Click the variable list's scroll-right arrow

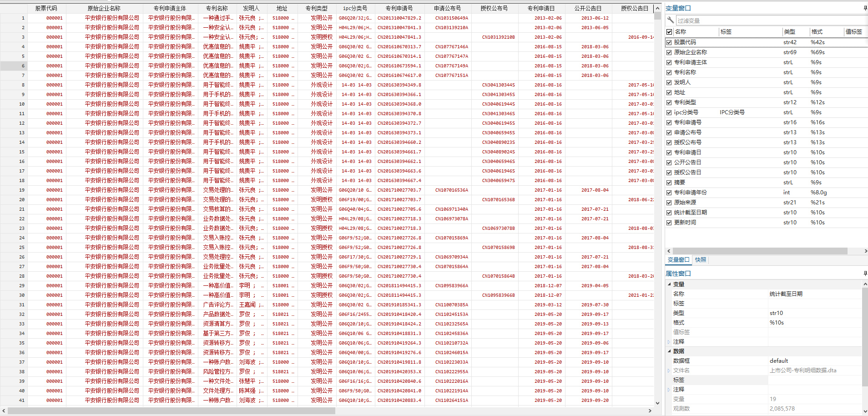(865, 251)
